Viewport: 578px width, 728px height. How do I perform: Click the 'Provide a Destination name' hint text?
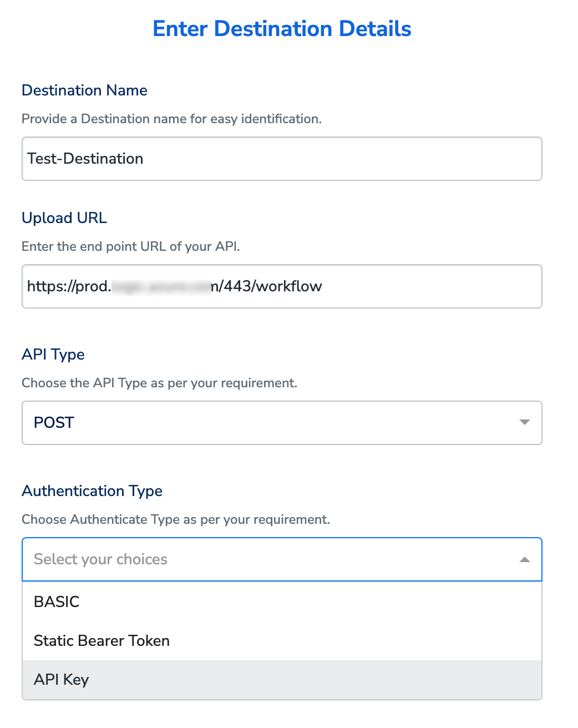(171, 119)
